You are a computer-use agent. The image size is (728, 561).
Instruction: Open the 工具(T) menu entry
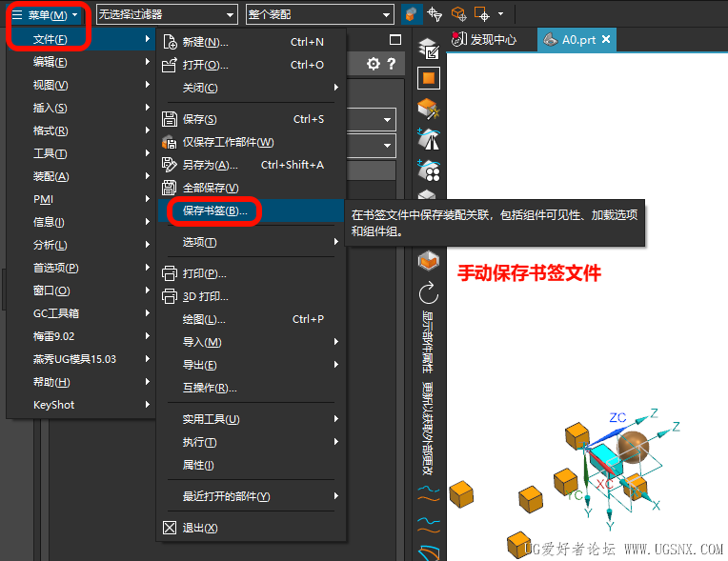tap(81, 153)
